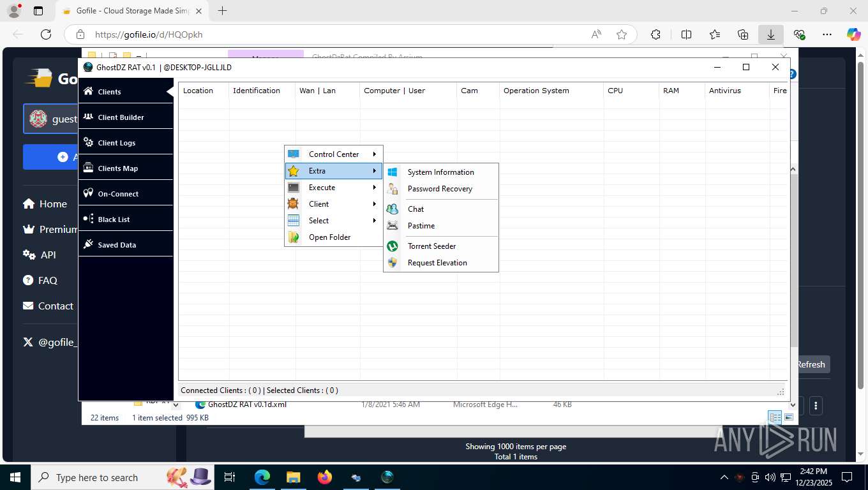Sort by Operation System column header
This screenshot has height=490, width=868.
click(551, 91)
